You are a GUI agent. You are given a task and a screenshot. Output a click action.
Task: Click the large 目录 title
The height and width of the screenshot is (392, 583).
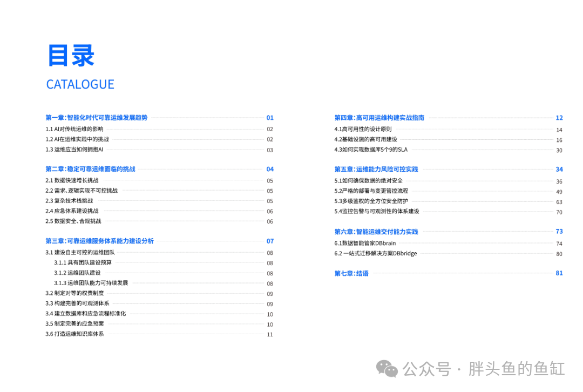point(71,56)
